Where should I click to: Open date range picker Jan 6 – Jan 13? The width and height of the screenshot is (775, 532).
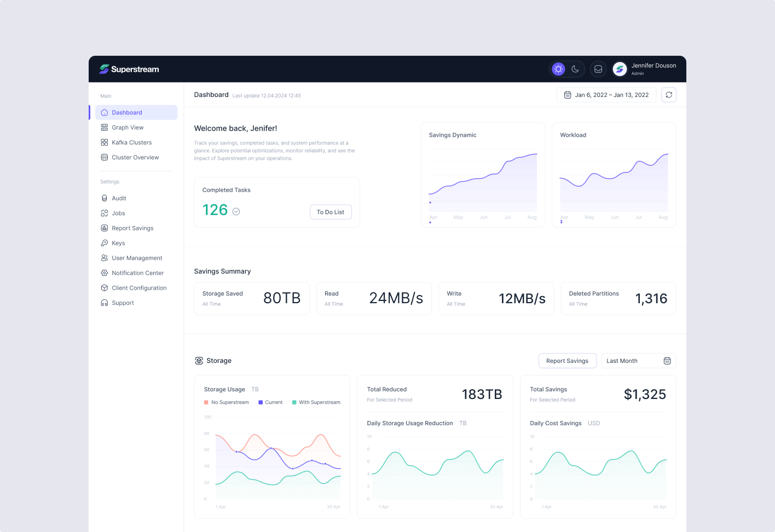click(606, 95)
